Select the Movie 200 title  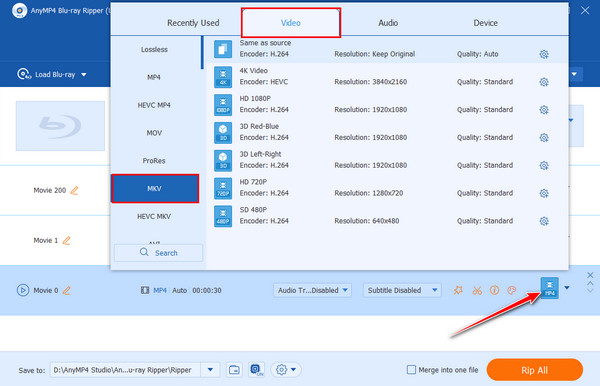click(x=50, y=190)
